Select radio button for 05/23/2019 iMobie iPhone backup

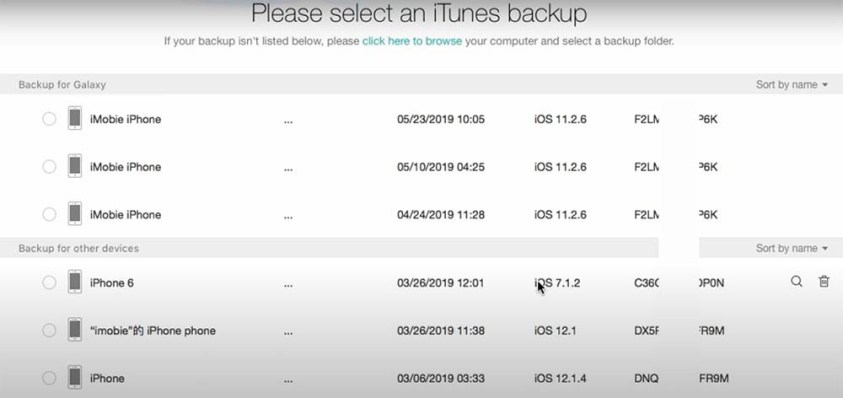(49, 119)
